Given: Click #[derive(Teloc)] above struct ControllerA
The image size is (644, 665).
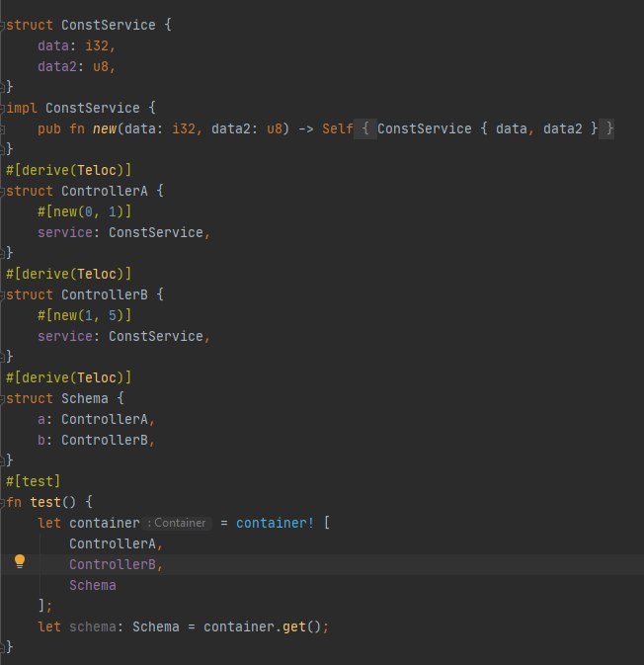Looking at the screenshot, I should click(69, 170).
